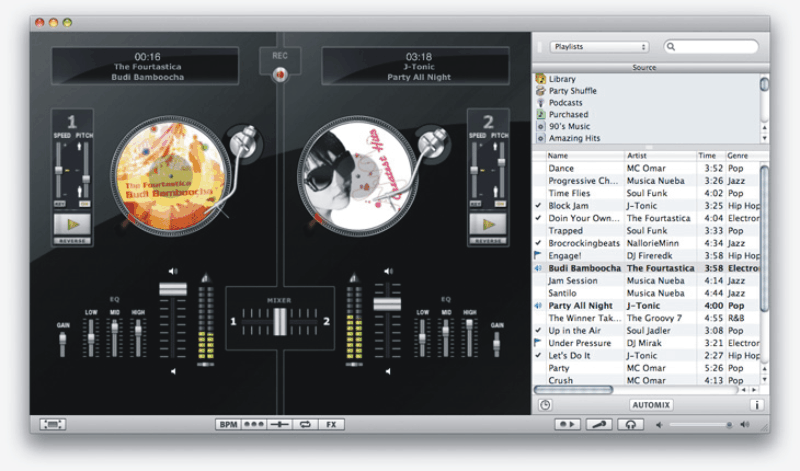Click the FX effects button
The width and height of the screenshot is (800, 471).
330,425
